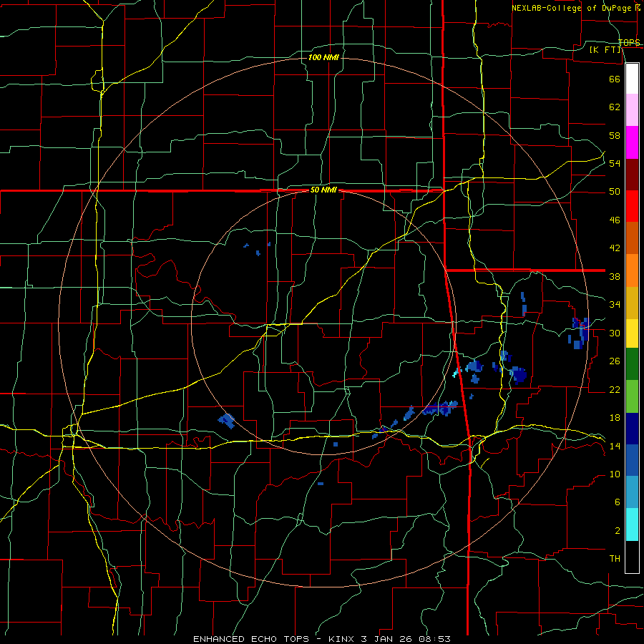The image size is (644, 644).
Task: Pick the cyan legend swatch
Action: coord(632,525)
